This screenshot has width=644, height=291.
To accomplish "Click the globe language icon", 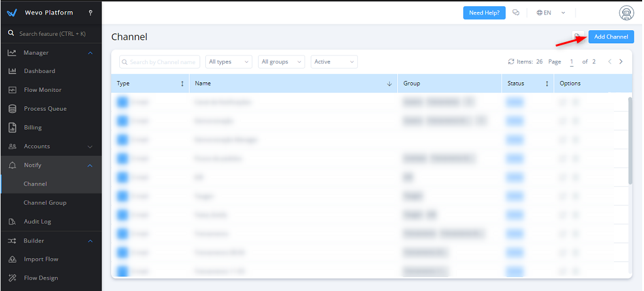I will [x=540, y=13].
